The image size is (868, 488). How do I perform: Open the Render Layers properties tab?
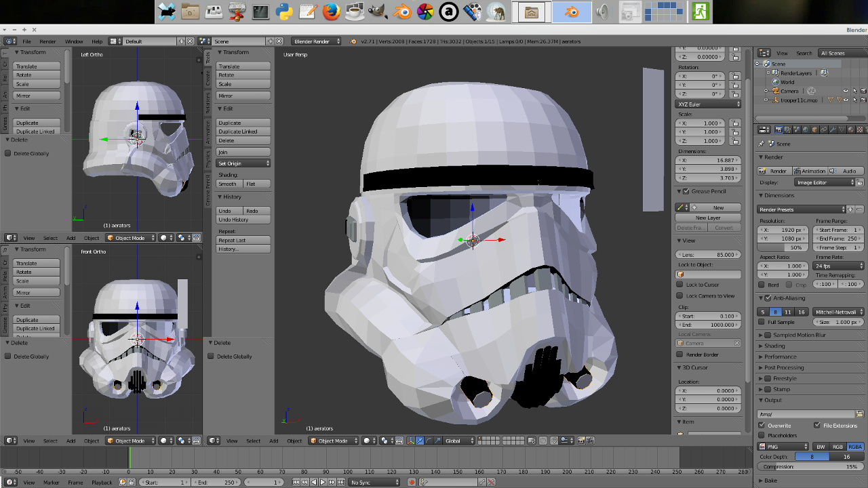tap(787, 129)
